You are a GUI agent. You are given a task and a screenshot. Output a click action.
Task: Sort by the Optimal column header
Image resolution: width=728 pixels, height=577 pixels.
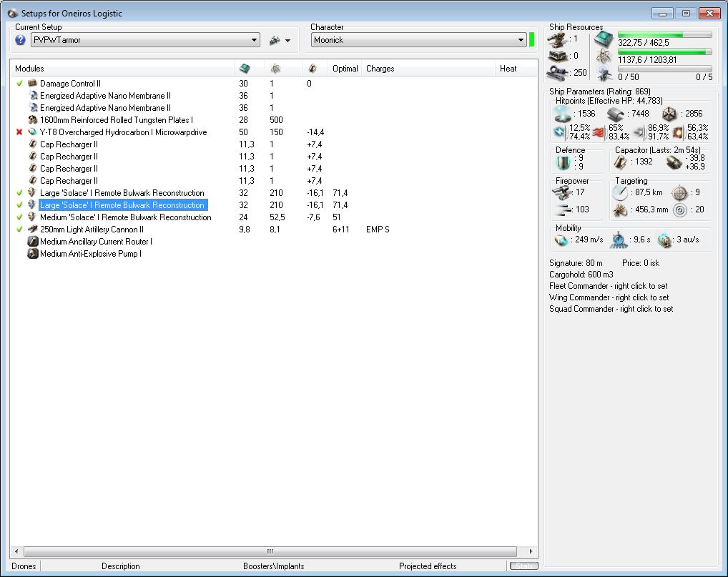[345, 68]
